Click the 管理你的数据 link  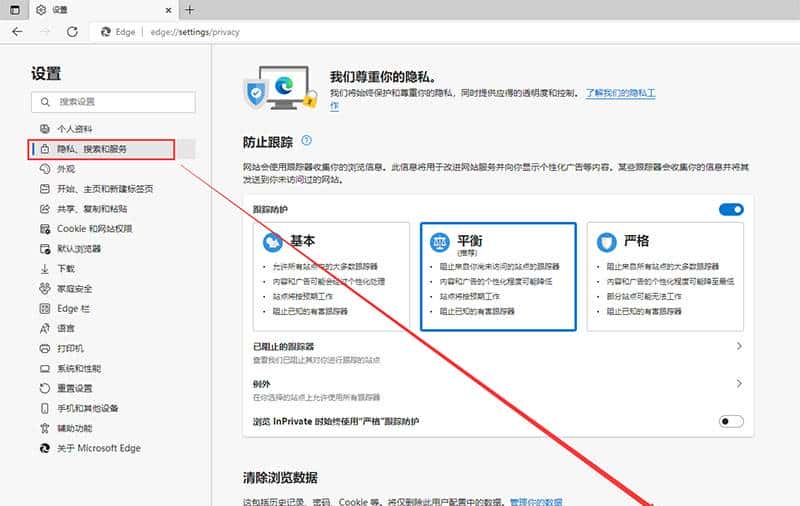[536, 502]
